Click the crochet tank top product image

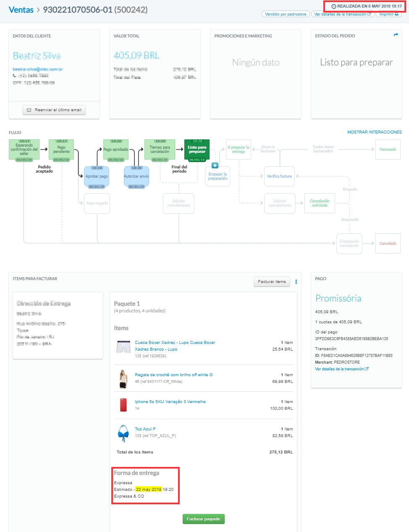pyautogui.click(x=123, y=379)
